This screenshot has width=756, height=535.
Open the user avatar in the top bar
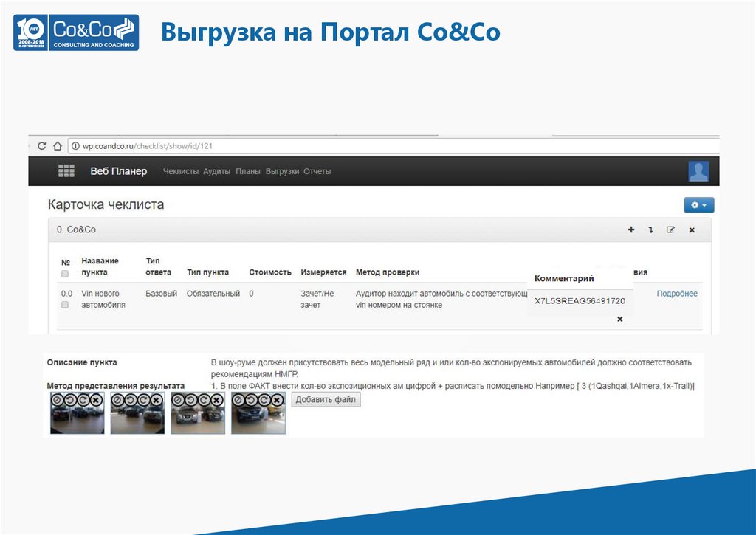coord(697,170)
